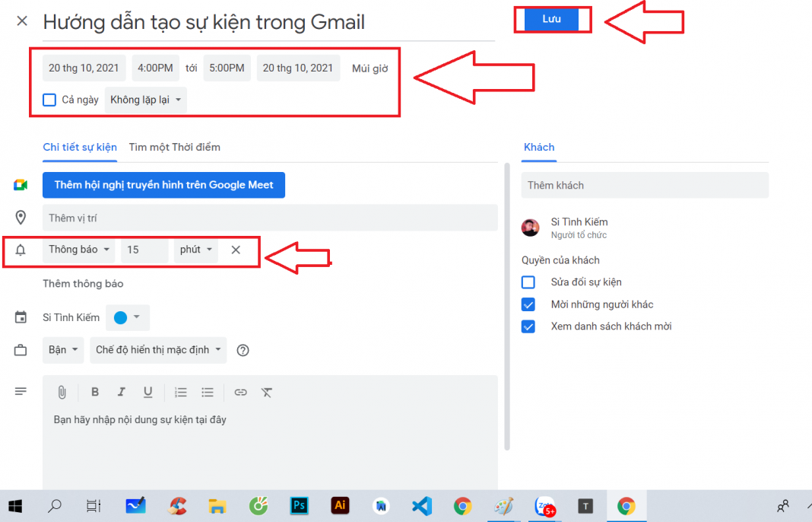Open the Không lặp lại repeat dropdown
The image size is (812, 522).
145,100
